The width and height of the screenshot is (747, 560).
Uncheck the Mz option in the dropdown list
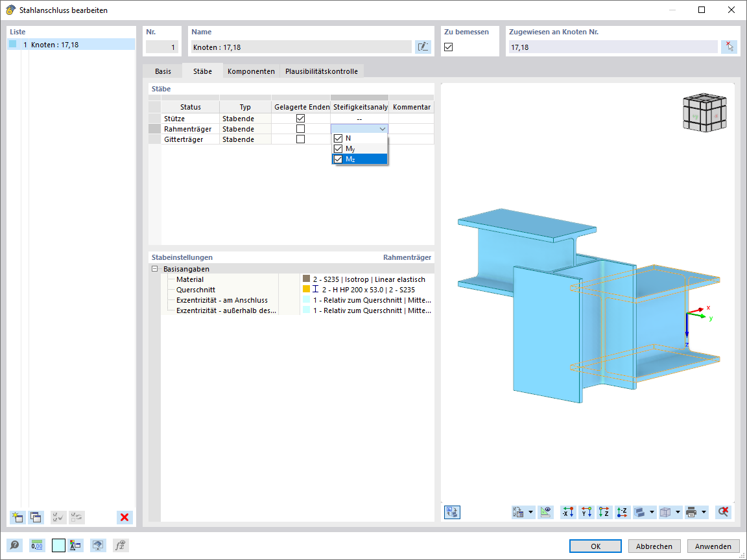338,159
